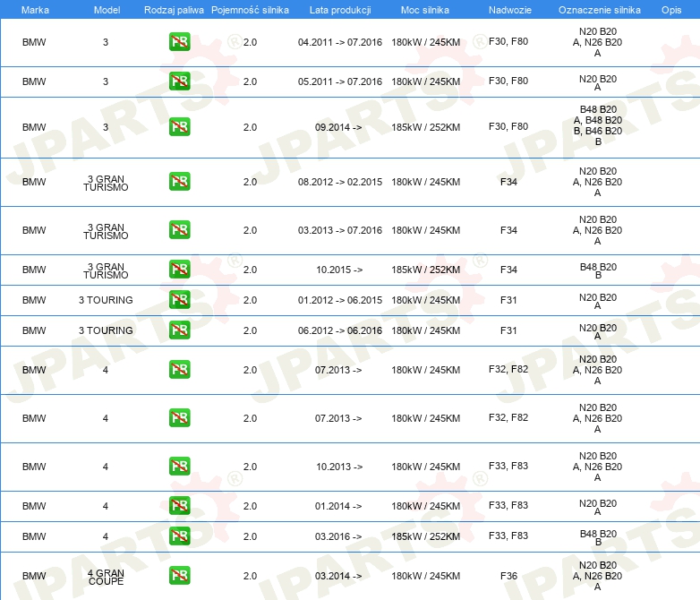The height and width of the screenshot is (600, 700).
Task: Click F33, F83 body code in 10.2013 row
Action: pyautogui.click(x=508, y=466)
